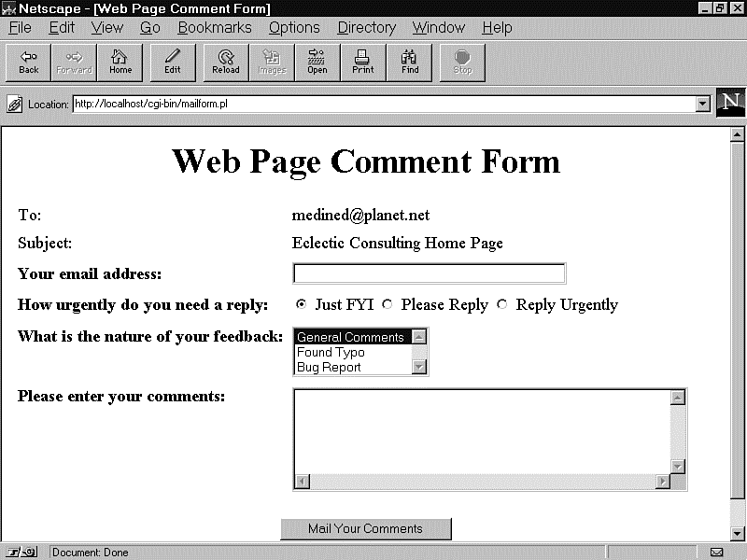The width and height of the screenshot is (747, 560).
Task: Open Find with the binoculars icon
Action: 410,62
